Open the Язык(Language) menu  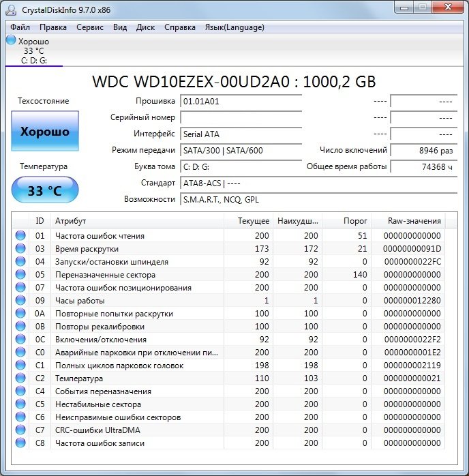[234, 27]
